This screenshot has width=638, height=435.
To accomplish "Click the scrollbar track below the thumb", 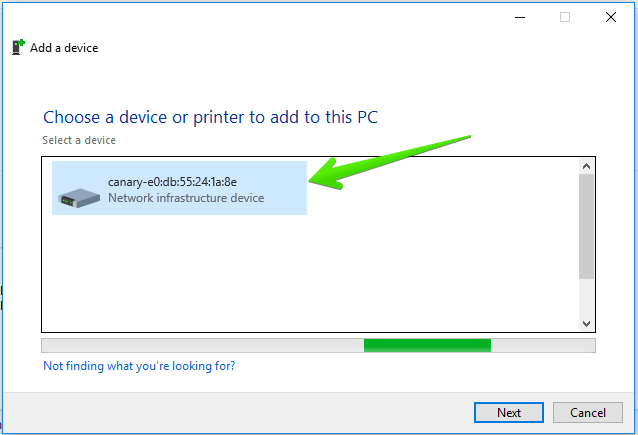I will pyautogui.click(x=586, y=298).
